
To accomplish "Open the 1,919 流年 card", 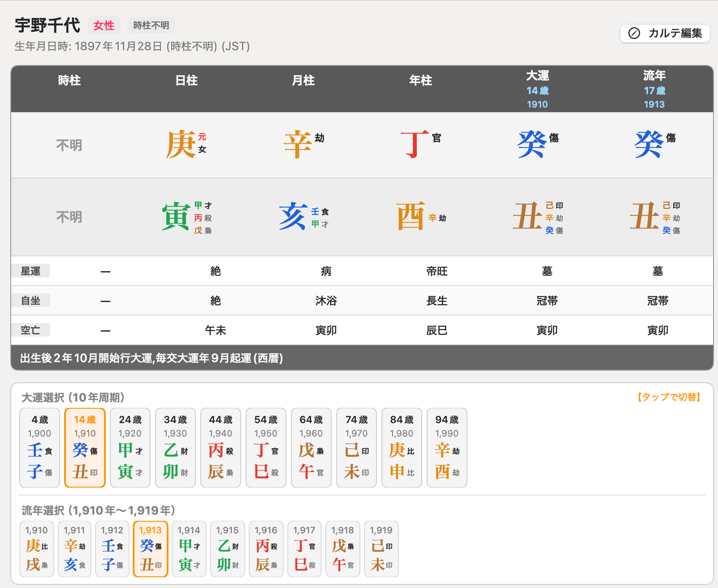I will (x=381, y=549).
